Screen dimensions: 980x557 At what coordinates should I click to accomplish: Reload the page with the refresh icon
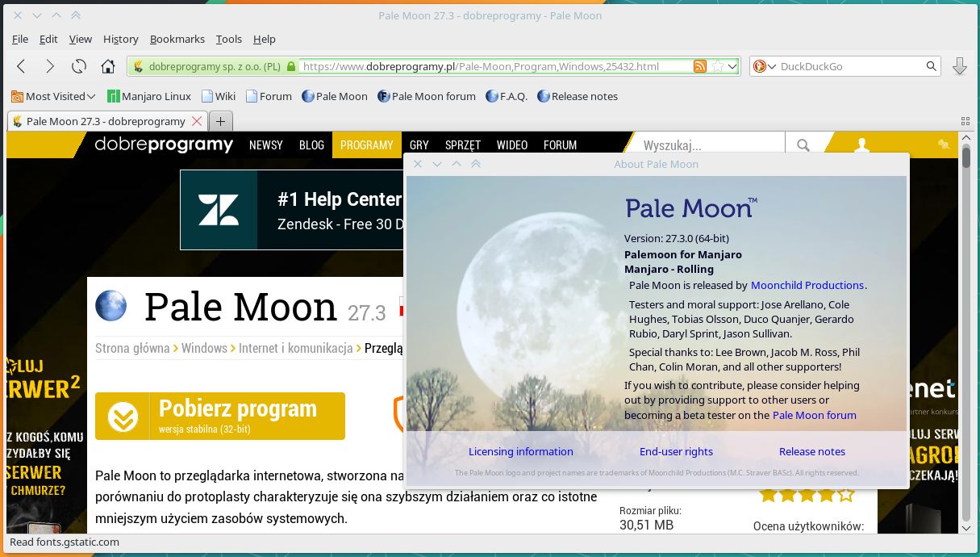coord(79,66)
